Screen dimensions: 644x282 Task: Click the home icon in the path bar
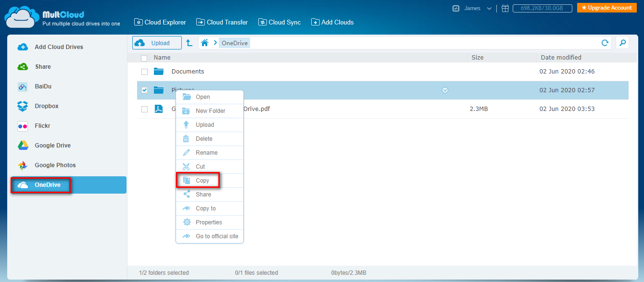coord(204,43)
